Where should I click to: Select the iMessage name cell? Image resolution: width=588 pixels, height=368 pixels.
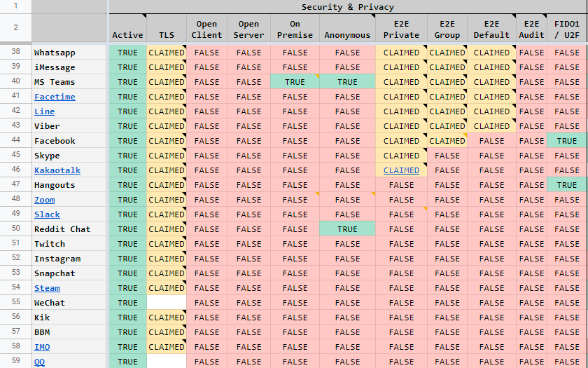pos(69,67)
